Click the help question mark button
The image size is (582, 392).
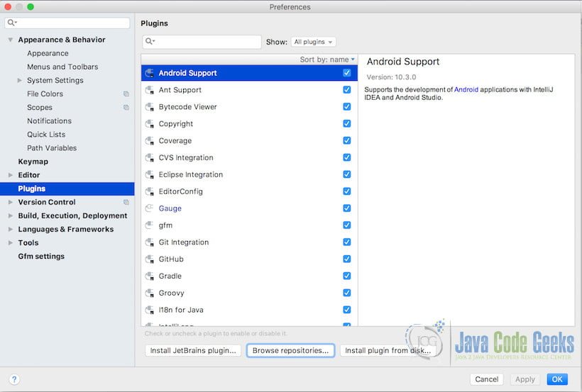coord(14,379)
